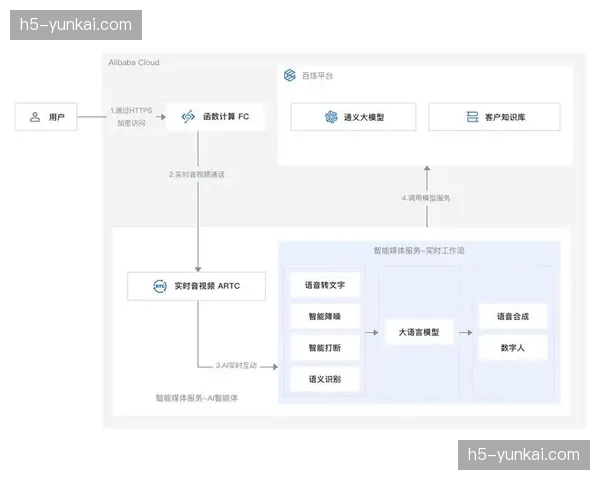Select the 用户 box
The width and height of the screenshot is (600, 480).
[x=46, y=117]
